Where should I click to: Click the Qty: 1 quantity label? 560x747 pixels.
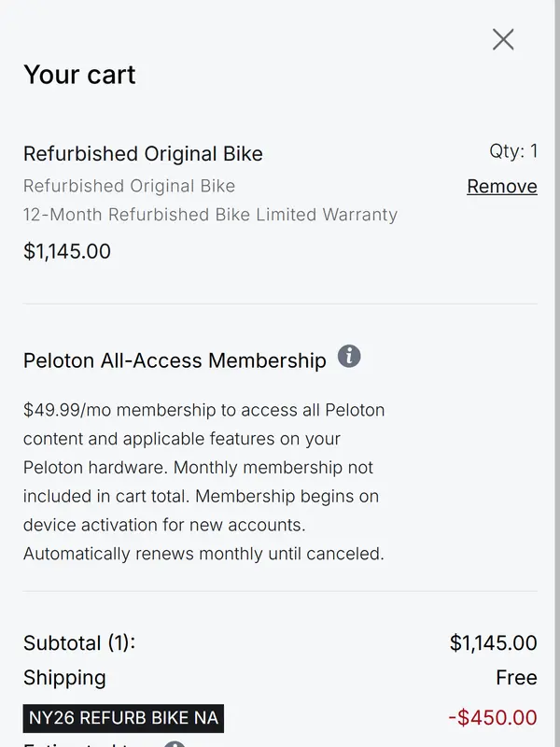[513, 151]
